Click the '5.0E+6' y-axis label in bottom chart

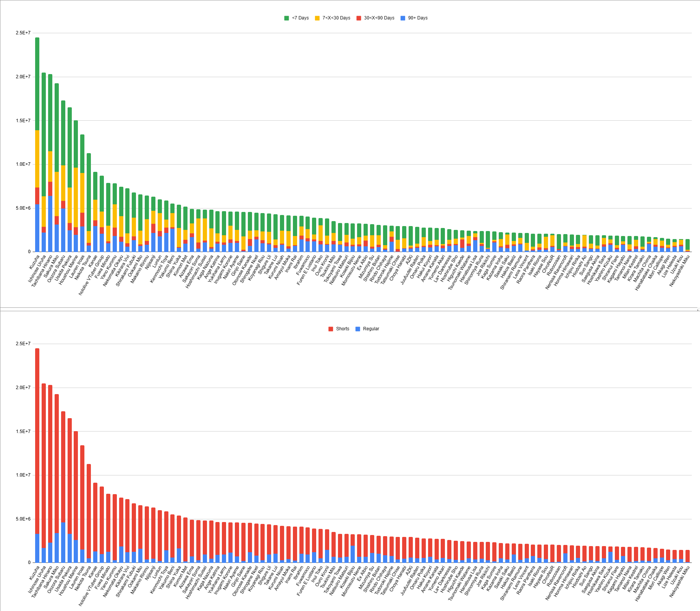tap(23, 519)
